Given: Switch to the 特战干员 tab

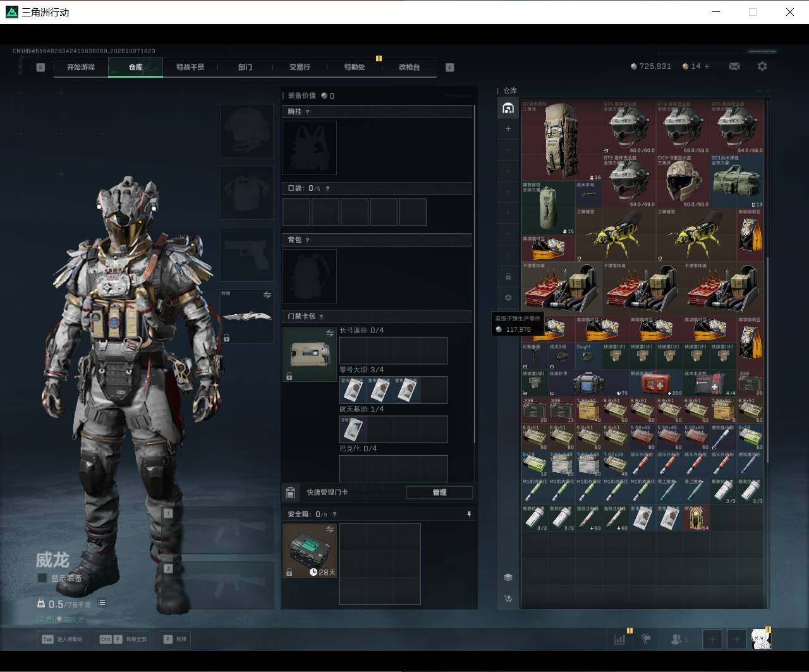Looking at the screenshot, I should tap(190, 67).
